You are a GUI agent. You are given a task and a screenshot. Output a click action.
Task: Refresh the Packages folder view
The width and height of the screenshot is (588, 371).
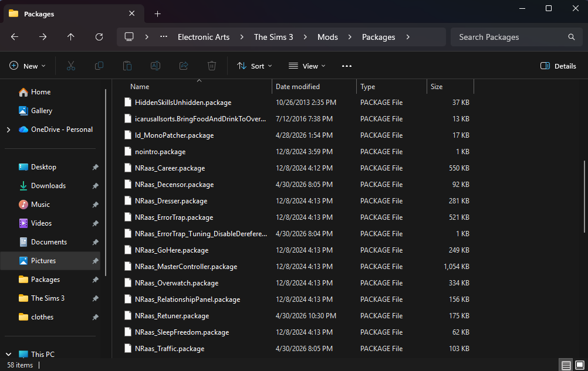coord(99,37)
